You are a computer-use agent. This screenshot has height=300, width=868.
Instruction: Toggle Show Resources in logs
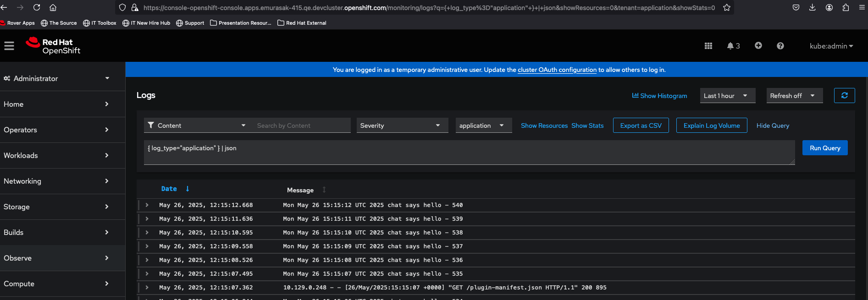544,125
